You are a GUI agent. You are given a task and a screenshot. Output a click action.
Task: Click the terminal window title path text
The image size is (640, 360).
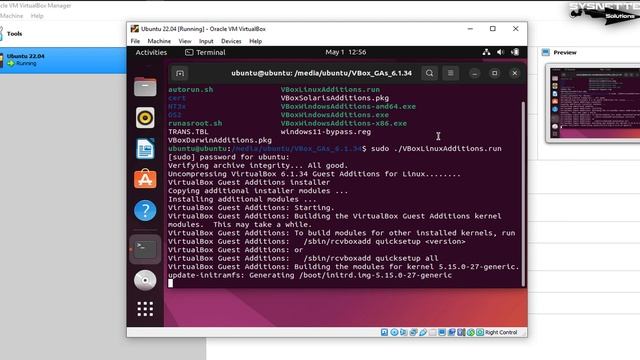click(321, 73)
